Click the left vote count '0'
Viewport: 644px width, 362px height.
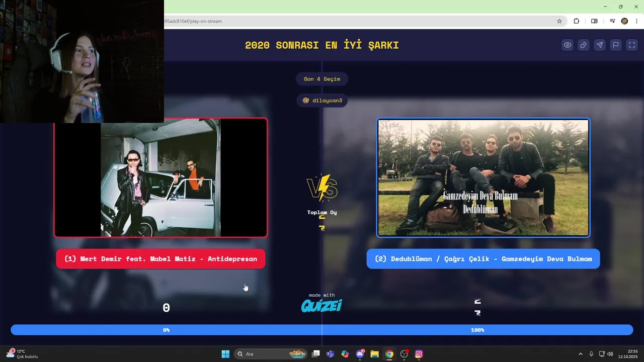[x=166, y=308]
